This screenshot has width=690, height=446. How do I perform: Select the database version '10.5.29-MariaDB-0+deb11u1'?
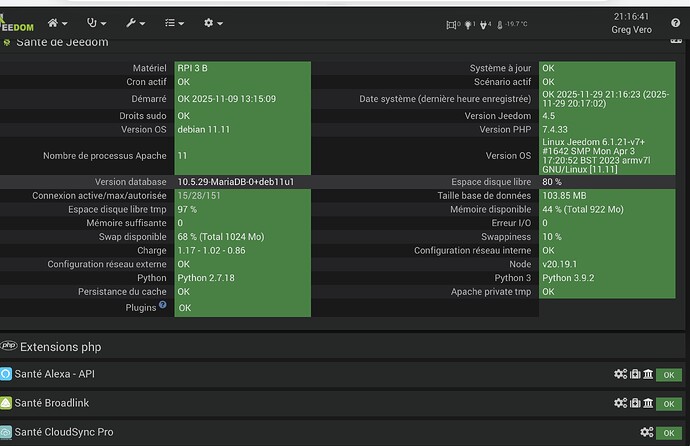click(x=235, y=182)
